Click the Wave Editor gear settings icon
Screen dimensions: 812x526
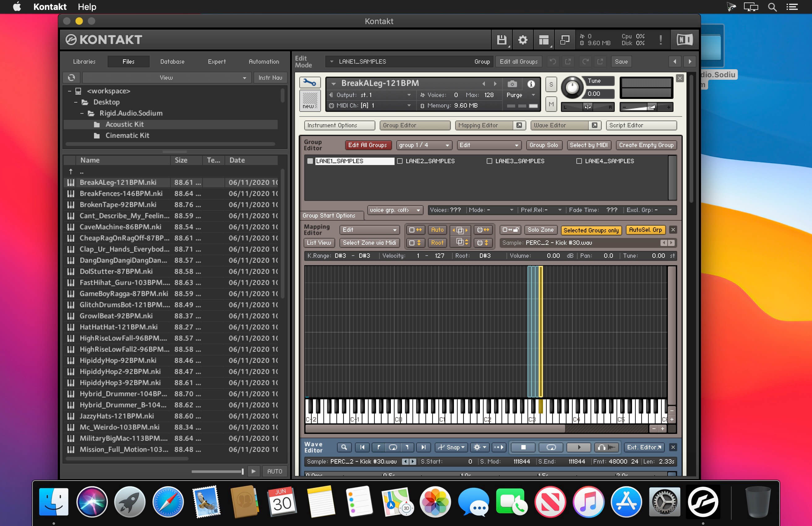[x=479, y=447]
